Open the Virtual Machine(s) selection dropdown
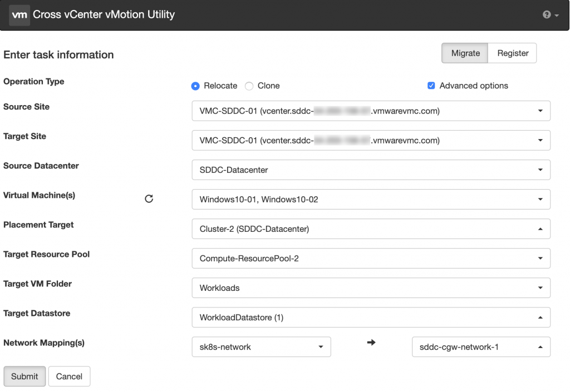Screen dimensions: 570x392 (371, 199)
